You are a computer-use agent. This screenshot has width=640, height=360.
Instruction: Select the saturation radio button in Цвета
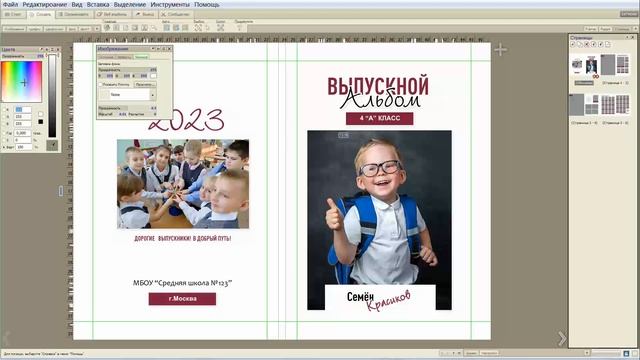tap(4, 140)
